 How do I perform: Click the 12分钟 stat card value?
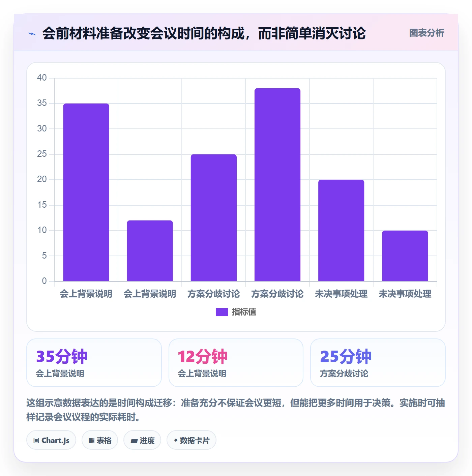pos(203,356)
